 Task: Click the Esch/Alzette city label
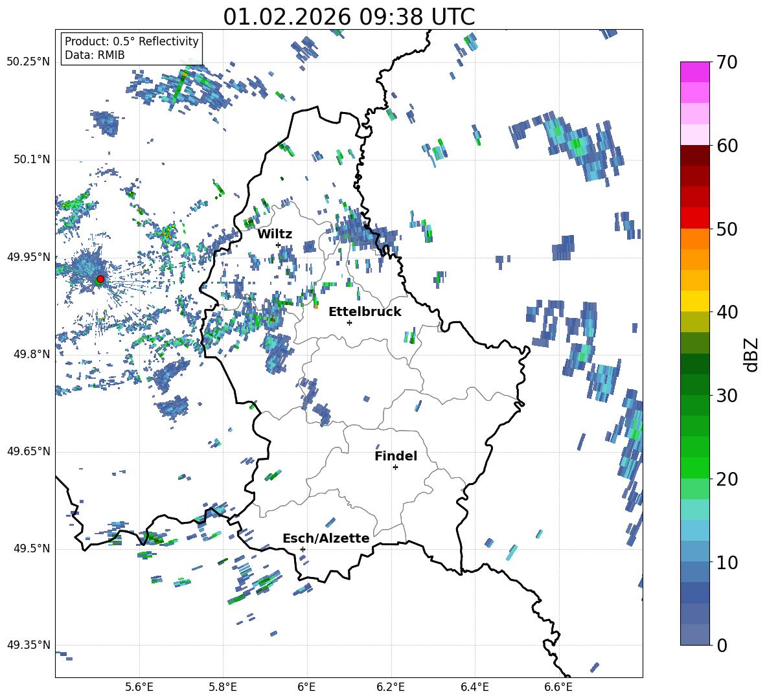tap(326, 538)
